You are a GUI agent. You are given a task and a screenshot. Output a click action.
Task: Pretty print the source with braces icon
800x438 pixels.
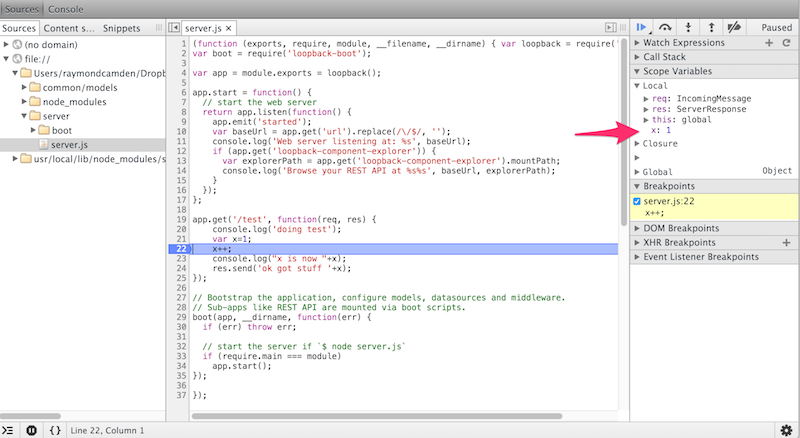click(x=55, y=430)
